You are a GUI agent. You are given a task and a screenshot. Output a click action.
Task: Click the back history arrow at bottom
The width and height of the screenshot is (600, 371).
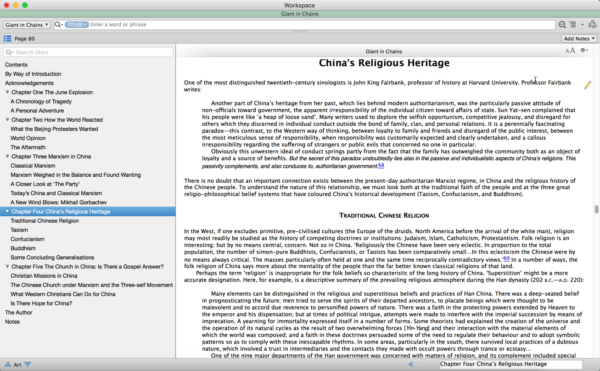click(411, 364)
